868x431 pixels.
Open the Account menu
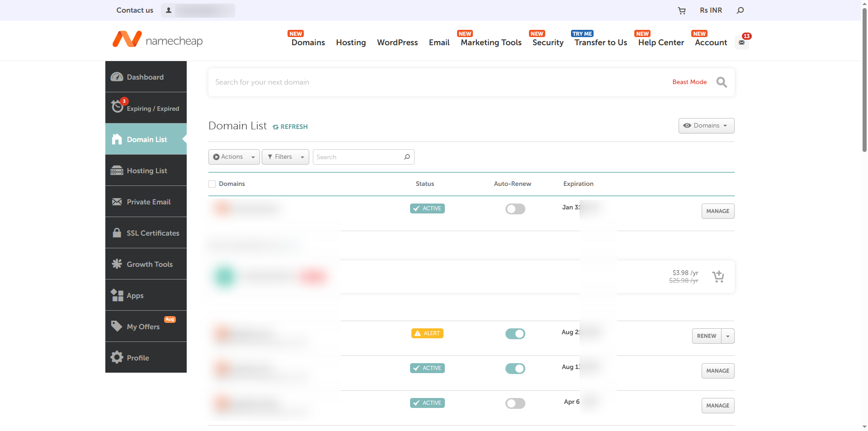[711, 43]
